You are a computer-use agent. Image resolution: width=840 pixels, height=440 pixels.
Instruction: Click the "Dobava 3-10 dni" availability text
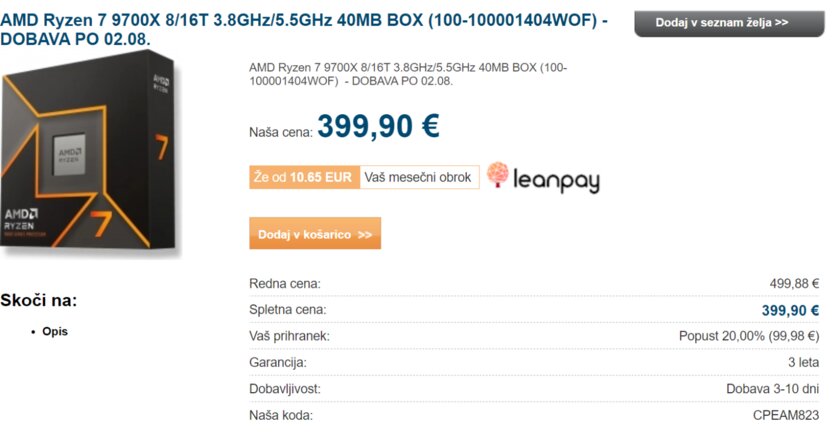click(773, 388)
